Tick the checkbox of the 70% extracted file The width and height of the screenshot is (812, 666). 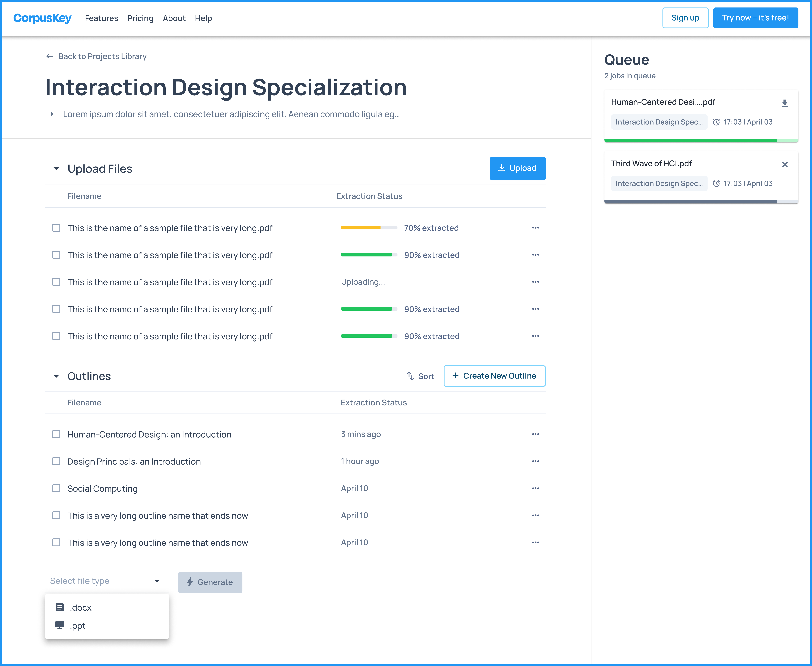pyautogui.click(x=56, y=228)
